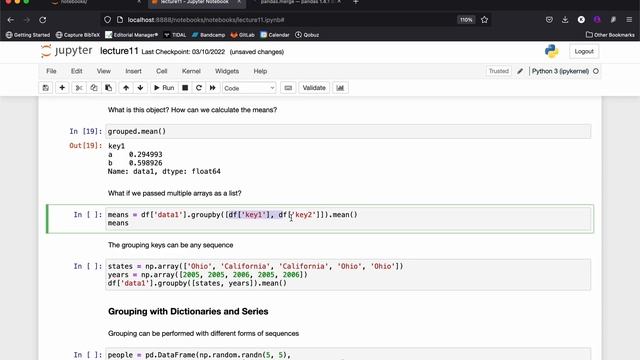Screen dimensions: 640x360
Task: Run the selected cell
Action: (164, 88)
